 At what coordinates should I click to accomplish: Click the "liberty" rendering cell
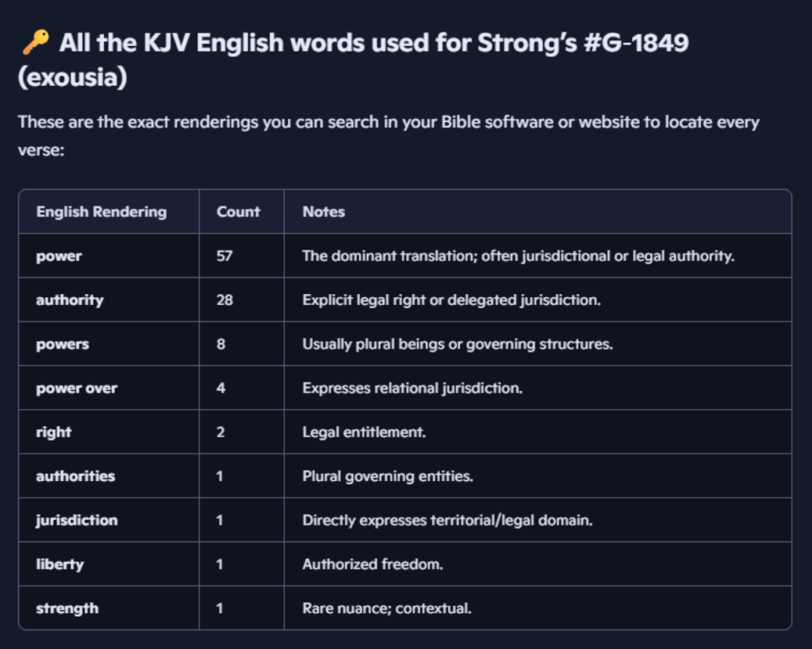point(59,564)
